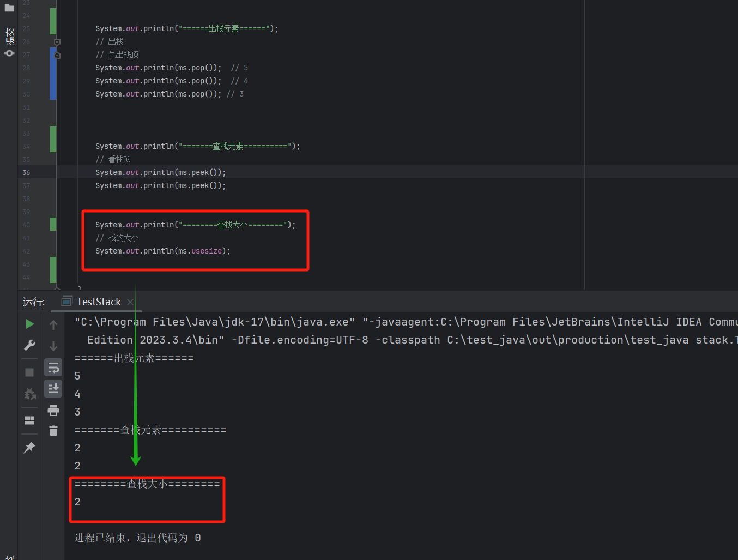Click the comment line '// 先出栈顶'

pyautogui.click(x=117, y=55)
